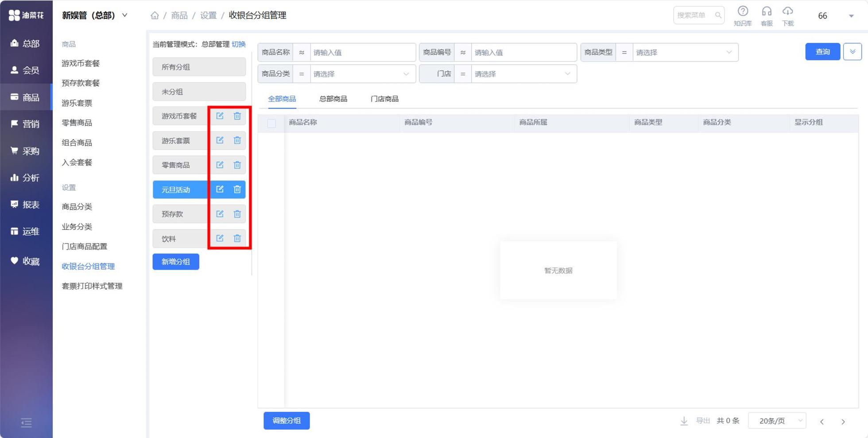Edit the 元旦活动 group
The image size is (868, 438).
220,190
